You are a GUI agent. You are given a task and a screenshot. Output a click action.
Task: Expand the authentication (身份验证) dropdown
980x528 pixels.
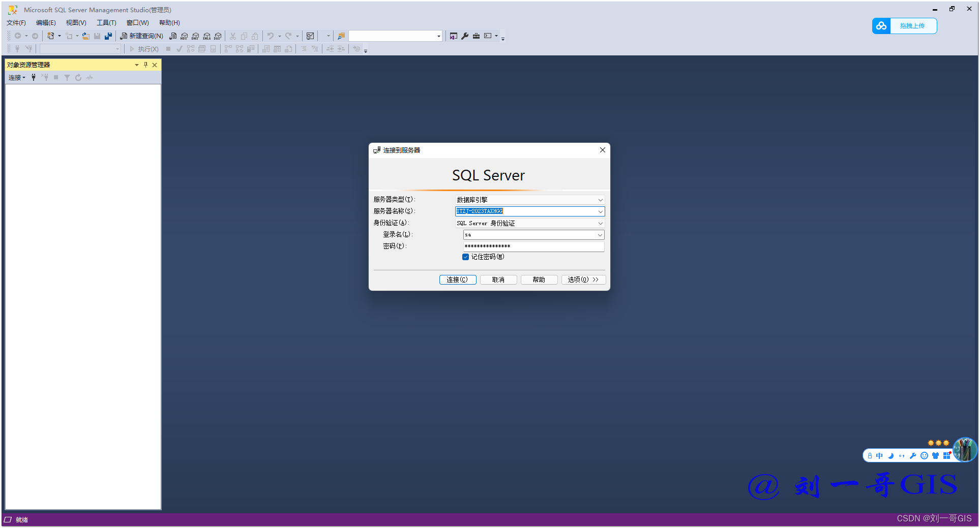tap(600, 224)
